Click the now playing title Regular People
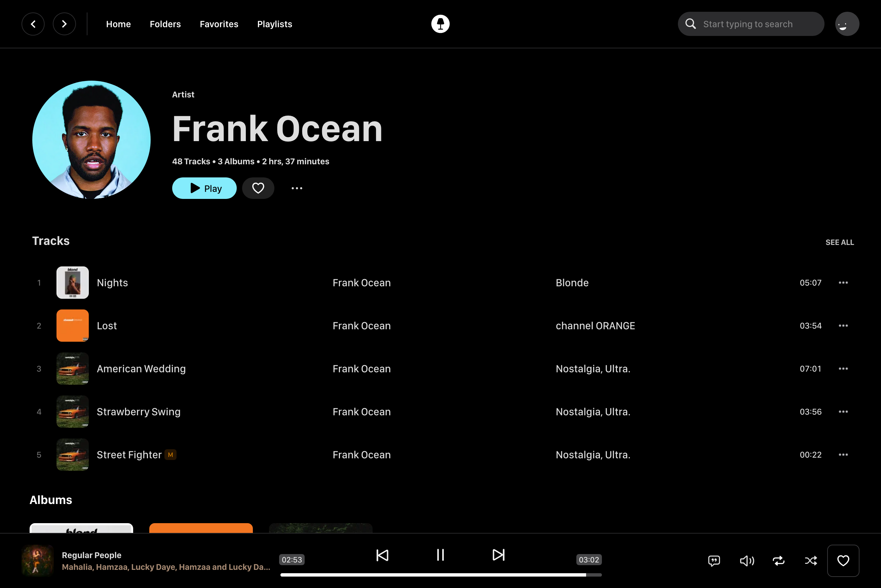Screen dimensions: 881x588 [91, 555]
